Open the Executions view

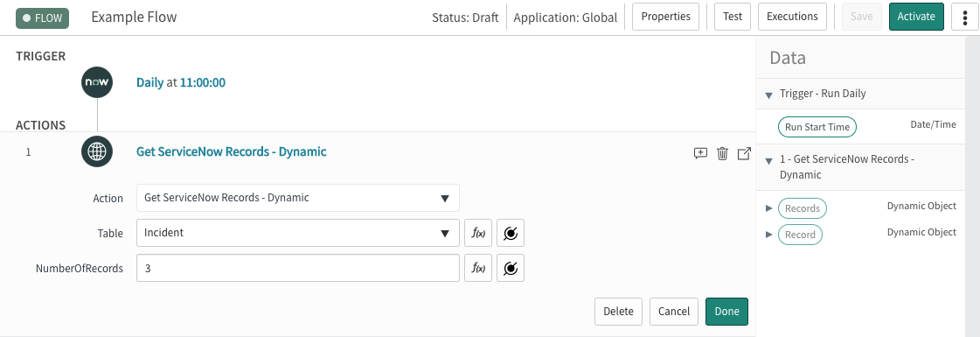coord(793,17)
